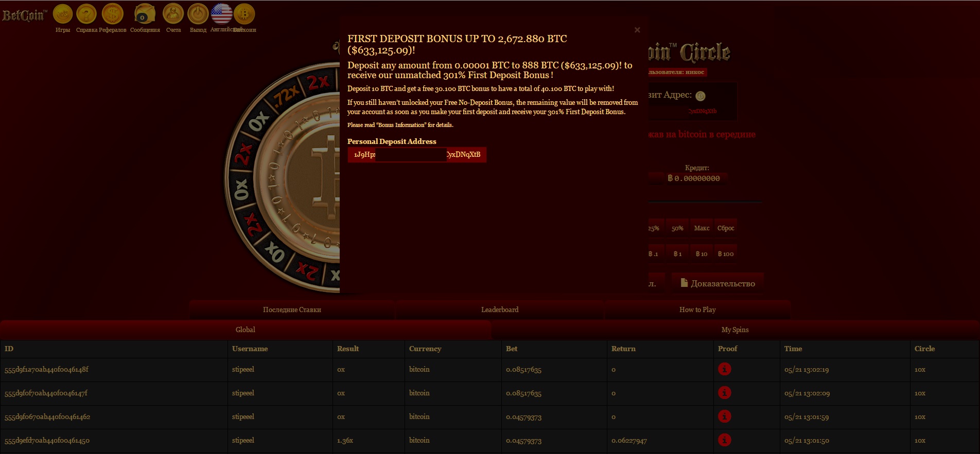The width and height of the screenshot is (980, 454).
Task: Open the Счета account coin icon
Action: (173, 14)
